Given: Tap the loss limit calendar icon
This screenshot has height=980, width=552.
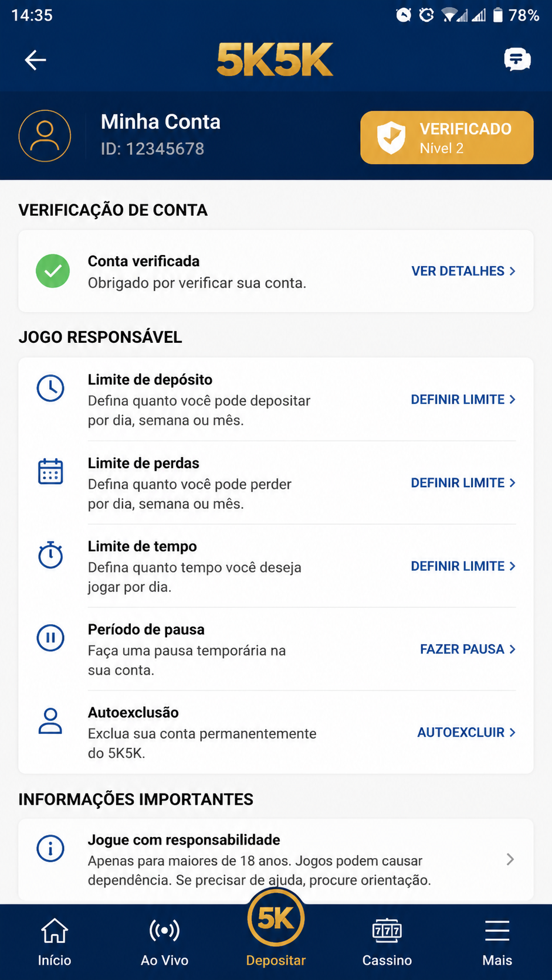Looking at the screenshot, I should tap(50, 471).
